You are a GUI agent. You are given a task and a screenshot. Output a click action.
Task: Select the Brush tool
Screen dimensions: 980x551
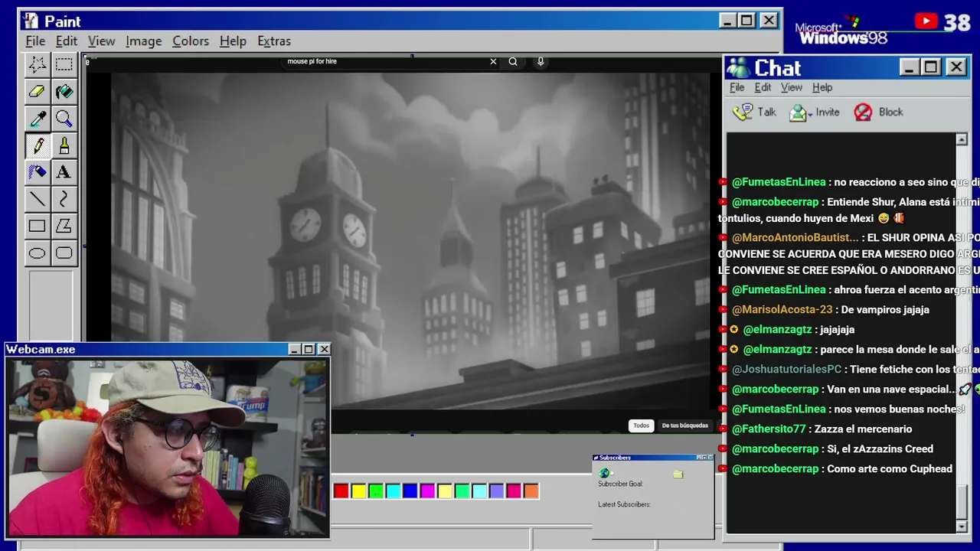click(64, 145)
